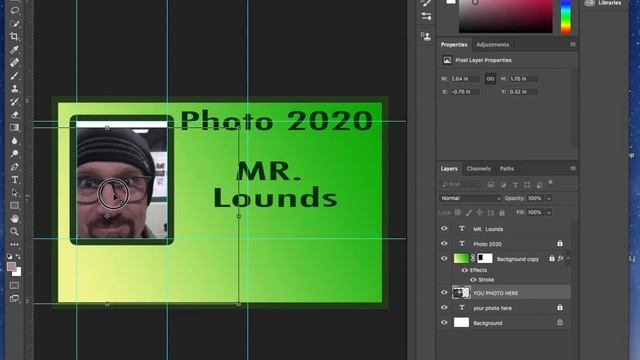Select the Brush tool
This screenshot has width=640, height=360.
click(15, 76)
